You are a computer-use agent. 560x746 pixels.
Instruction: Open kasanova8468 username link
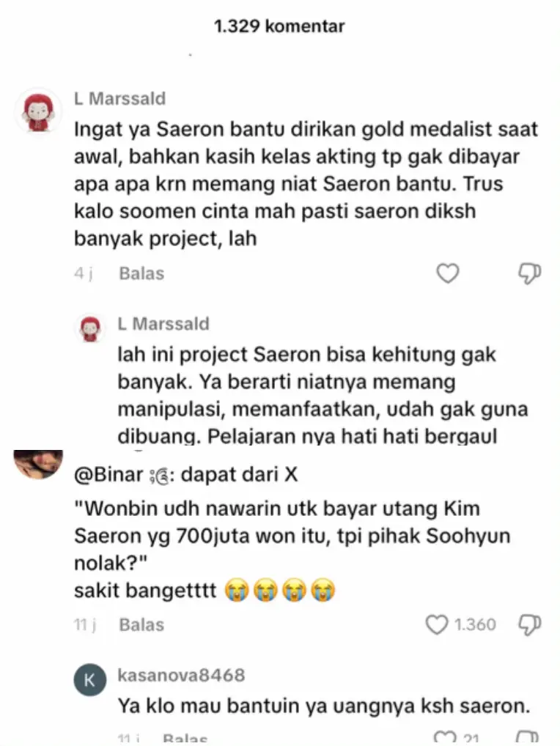181,675
